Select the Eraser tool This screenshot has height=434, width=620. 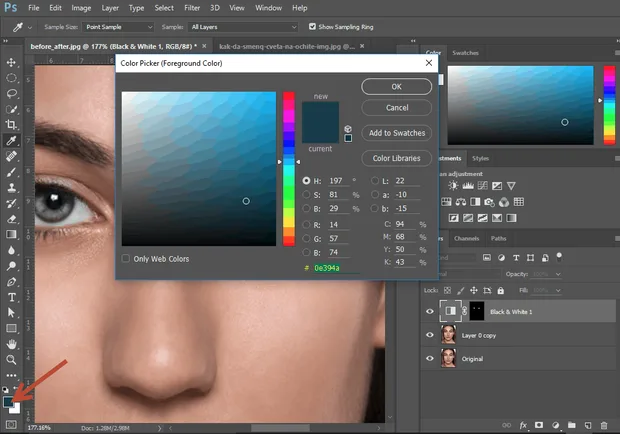(x=11, y=219)
